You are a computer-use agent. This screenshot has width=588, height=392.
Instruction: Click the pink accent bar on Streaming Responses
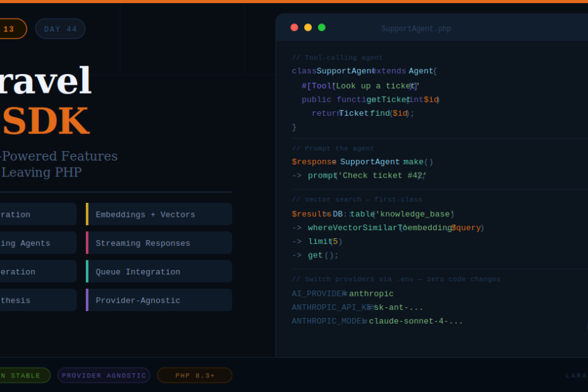[87, 243]
